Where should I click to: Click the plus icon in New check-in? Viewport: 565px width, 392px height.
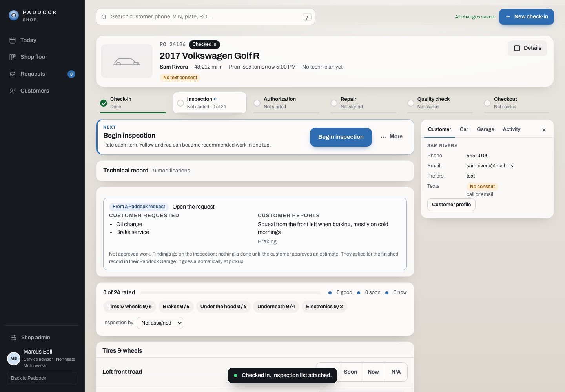tap(508, 17)
